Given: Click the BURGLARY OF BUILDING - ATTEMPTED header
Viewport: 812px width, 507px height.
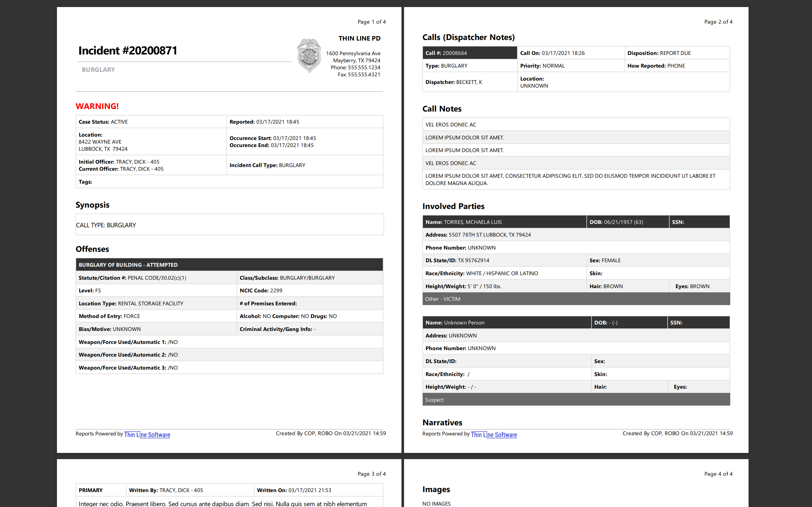Looking at the screenshot, I should tap(229, 264).
